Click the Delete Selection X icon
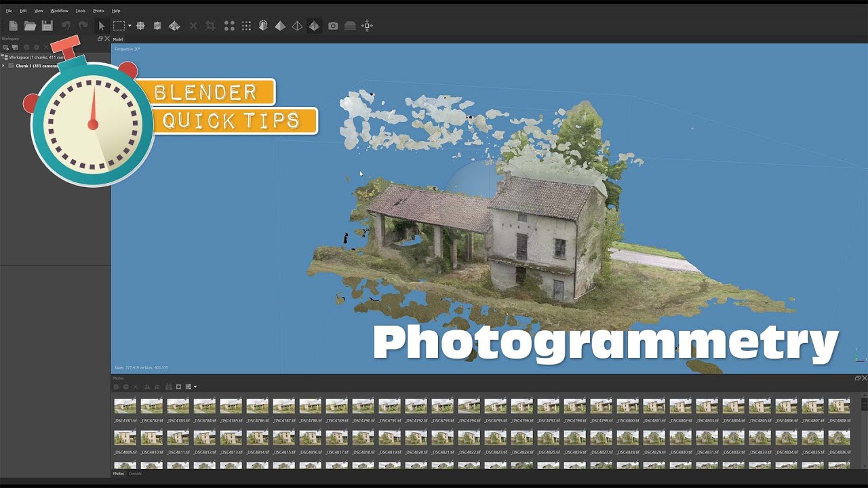Viewport: 868px width, 488px height. (193, 26)
